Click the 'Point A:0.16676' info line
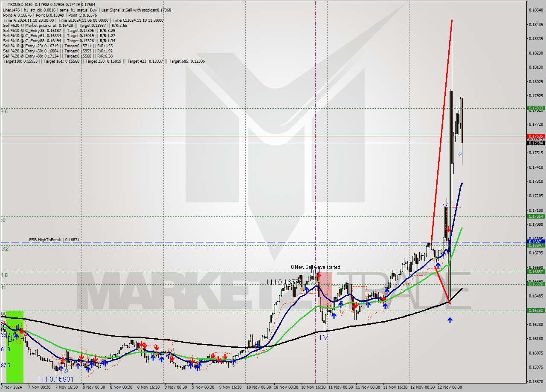This screenshot has height=392, width=546. (17, 15)
